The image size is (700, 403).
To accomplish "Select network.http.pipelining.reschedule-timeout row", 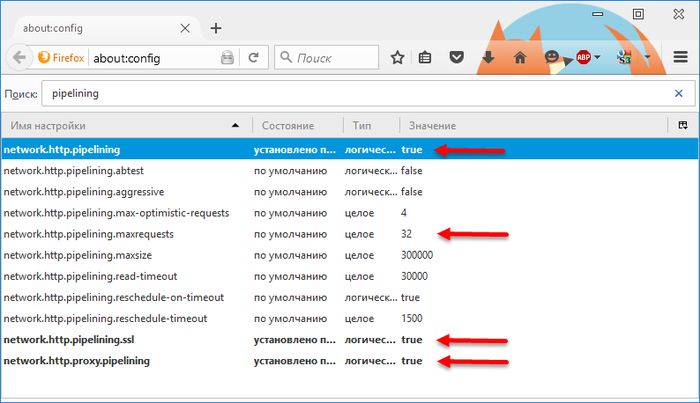I will click(350, 319).
